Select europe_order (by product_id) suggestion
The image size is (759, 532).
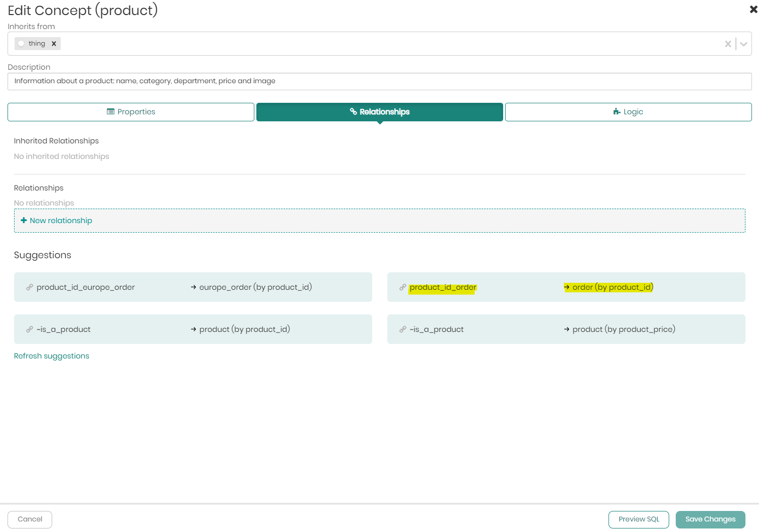click(255, 287)
